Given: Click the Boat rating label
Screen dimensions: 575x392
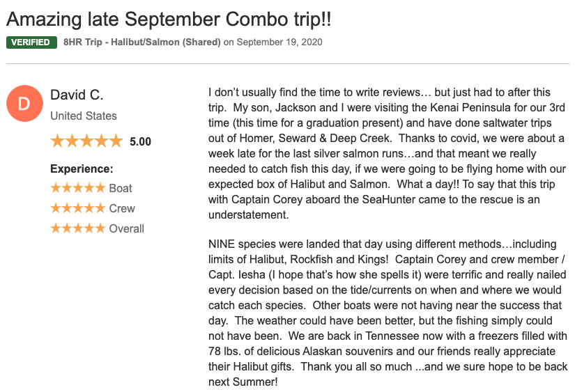Looking at the screenshot, I should 121,188.
